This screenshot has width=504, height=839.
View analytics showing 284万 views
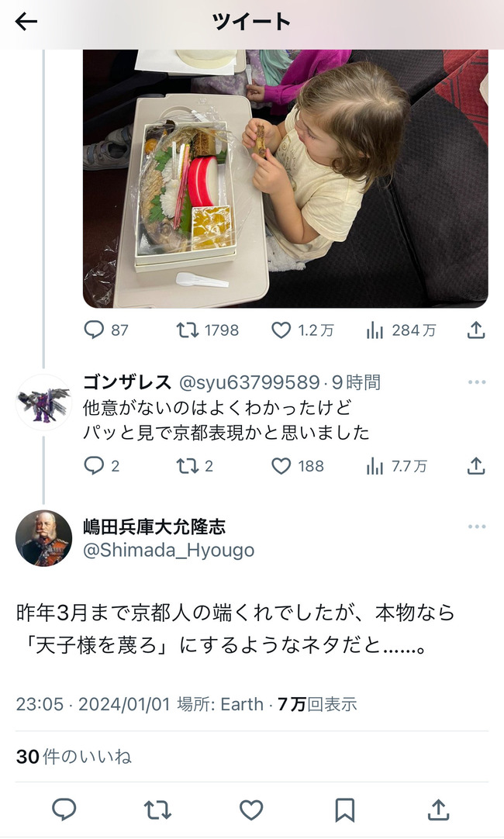tap(402, 330)
